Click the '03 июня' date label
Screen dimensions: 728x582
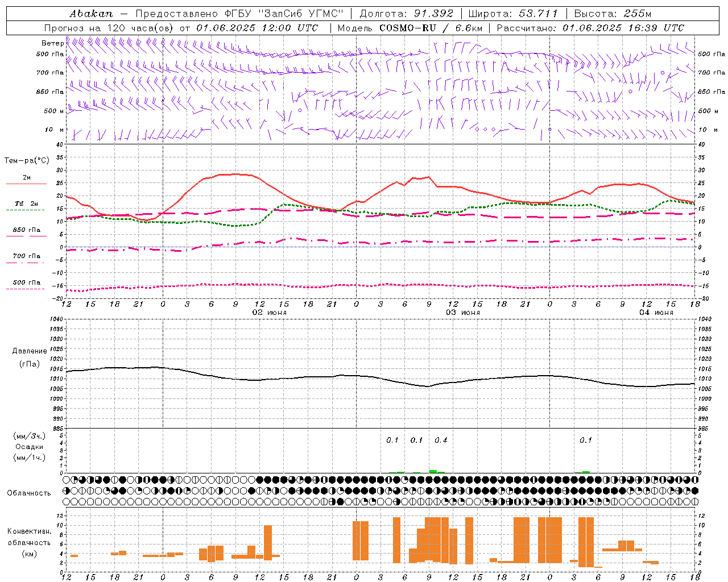pyautogui.click(x=462, y=313)
